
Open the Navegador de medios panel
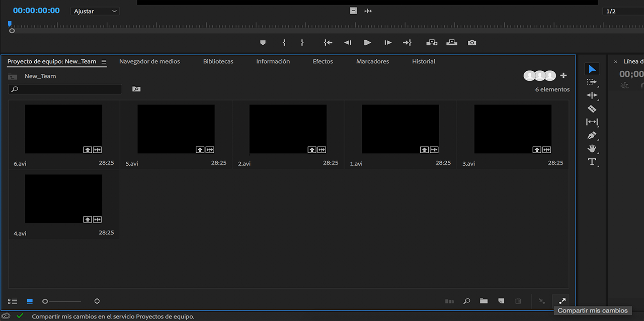pos(149,61)
